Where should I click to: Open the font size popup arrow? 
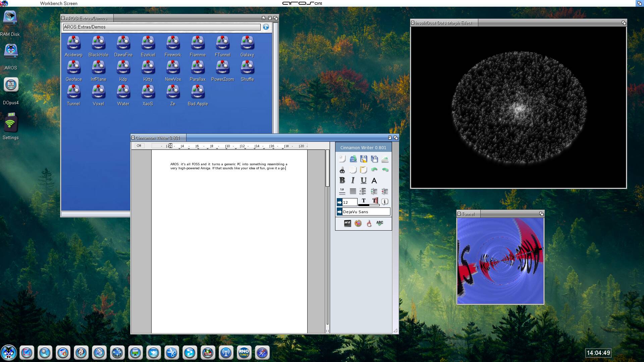pyautogui.click(x=339, y=202)
